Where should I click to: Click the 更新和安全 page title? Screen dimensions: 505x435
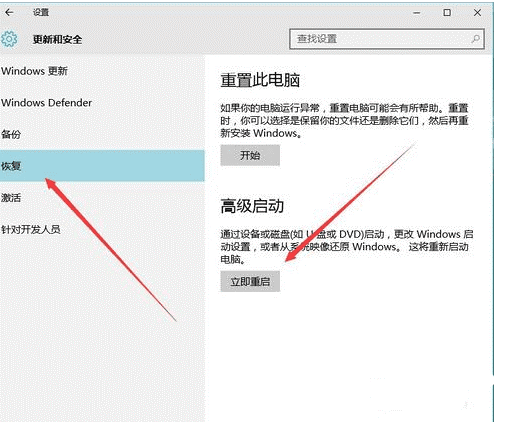tap(57, 39)
